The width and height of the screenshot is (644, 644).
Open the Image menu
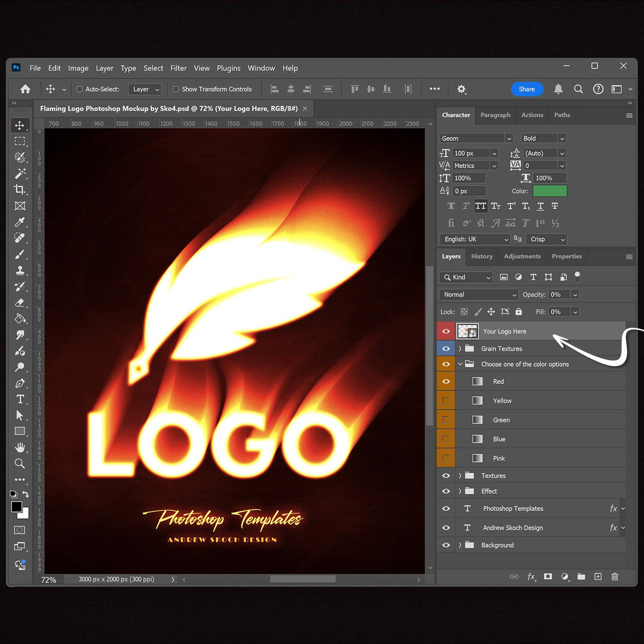[78, 68]
